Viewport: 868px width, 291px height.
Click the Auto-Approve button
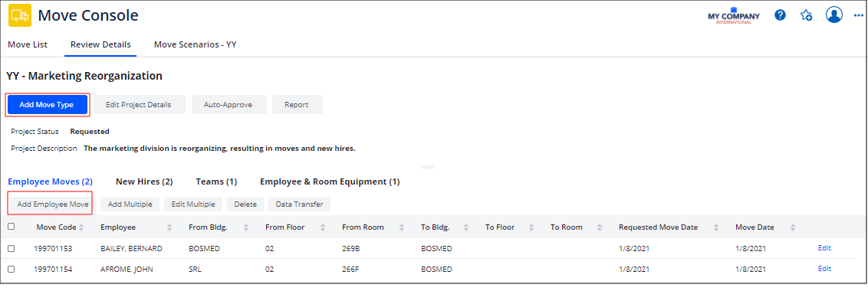coord(229,105)
